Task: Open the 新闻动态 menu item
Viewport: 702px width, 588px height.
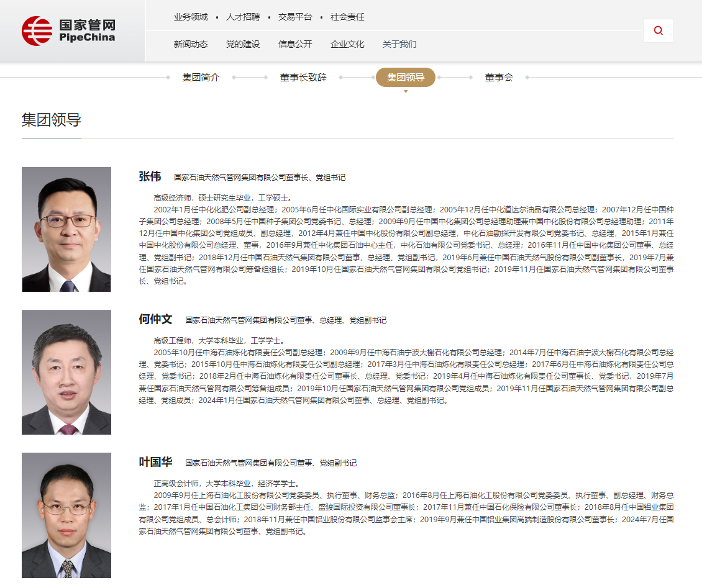Action: (x=190, y=44)
